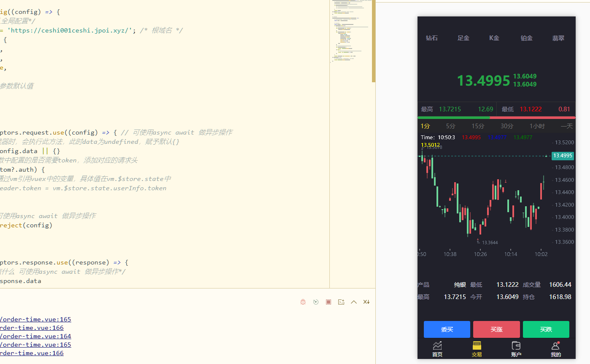Screen dimensions: 590x364
Task: Click the X-arrow clear console icon
Action: click(x=366, y=302)
